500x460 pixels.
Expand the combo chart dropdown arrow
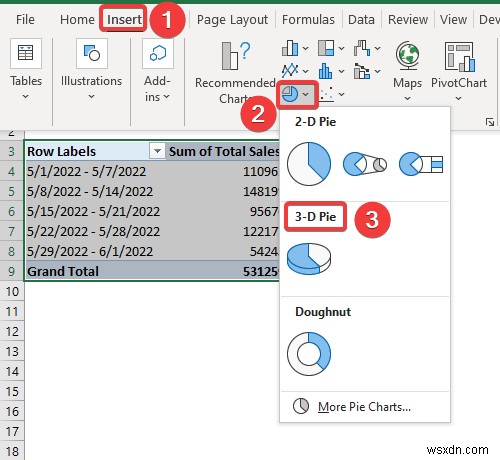point(377,71)
